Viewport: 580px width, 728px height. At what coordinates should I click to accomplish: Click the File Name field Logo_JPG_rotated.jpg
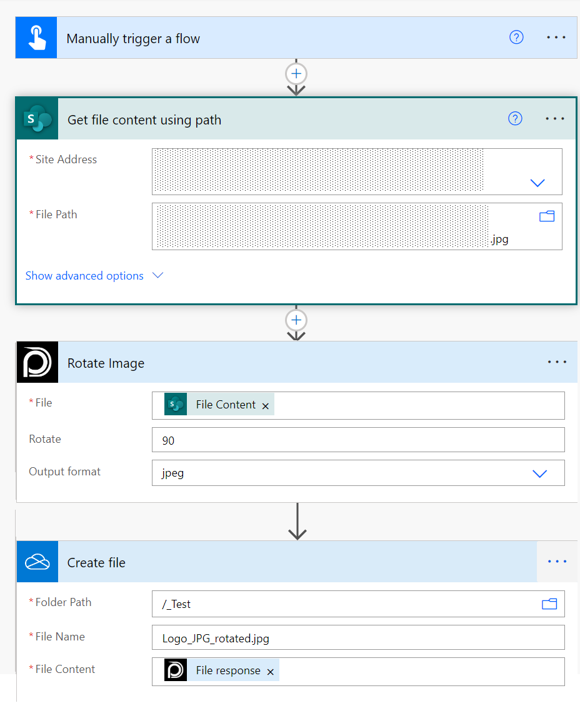357,638
